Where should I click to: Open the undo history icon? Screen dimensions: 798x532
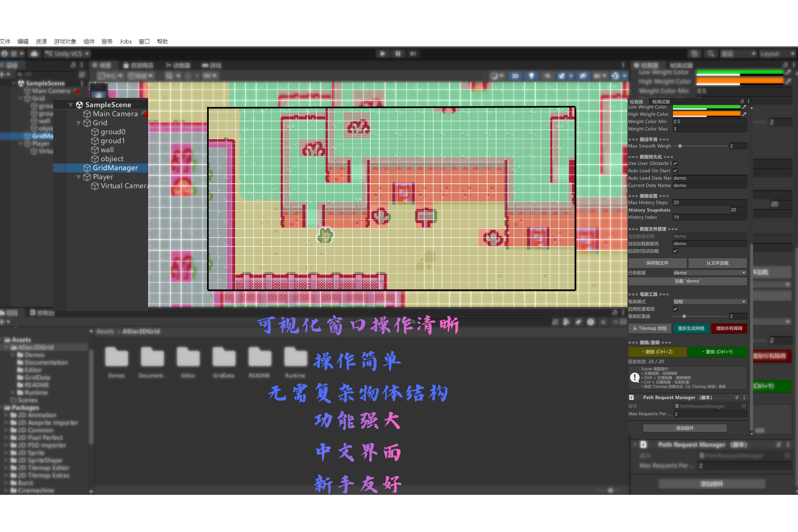[x=694, y=54]
